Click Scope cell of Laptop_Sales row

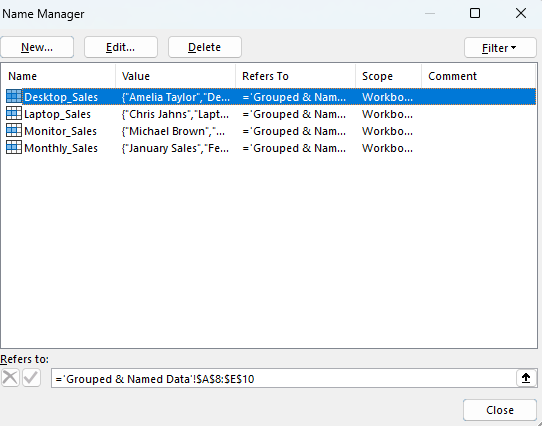387,114
